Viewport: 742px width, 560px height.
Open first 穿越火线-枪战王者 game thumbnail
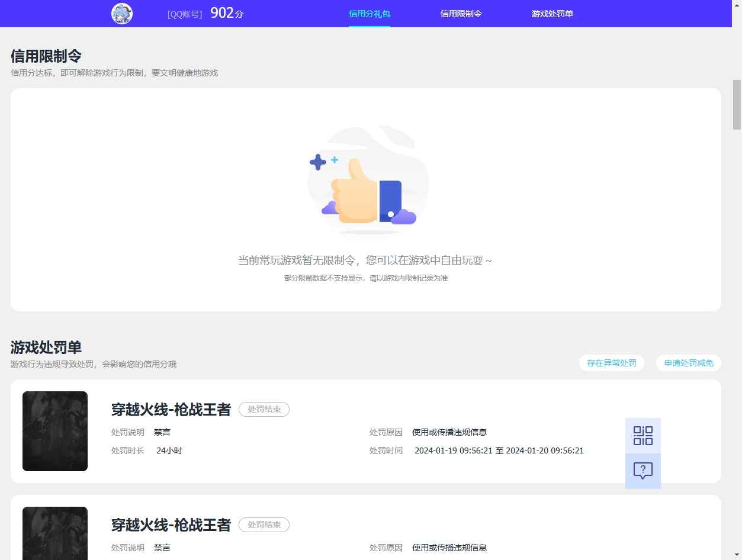coord(55,431)
